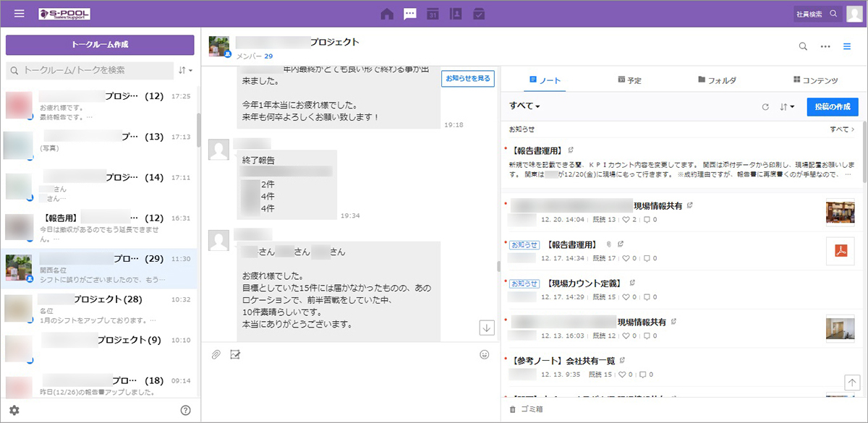
Task: Go to the Home icon in top navigation
Action: [387, 14]
